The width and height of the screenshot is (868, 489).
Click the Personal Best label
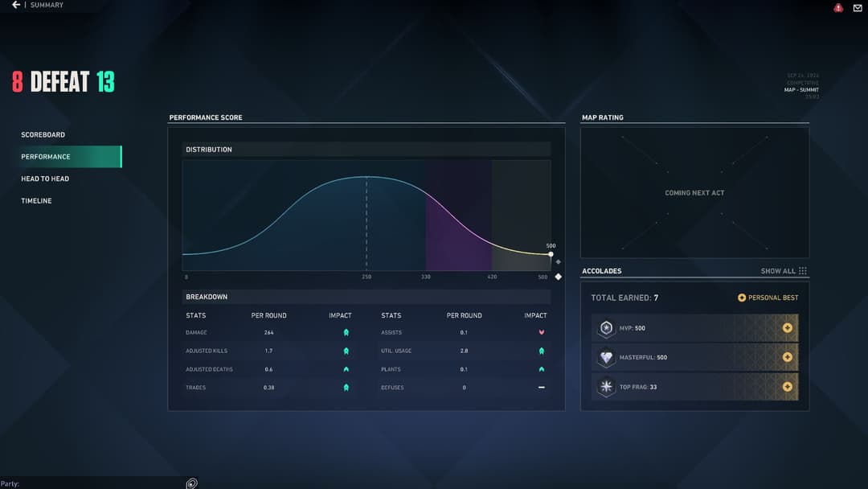tap(773, 298)
